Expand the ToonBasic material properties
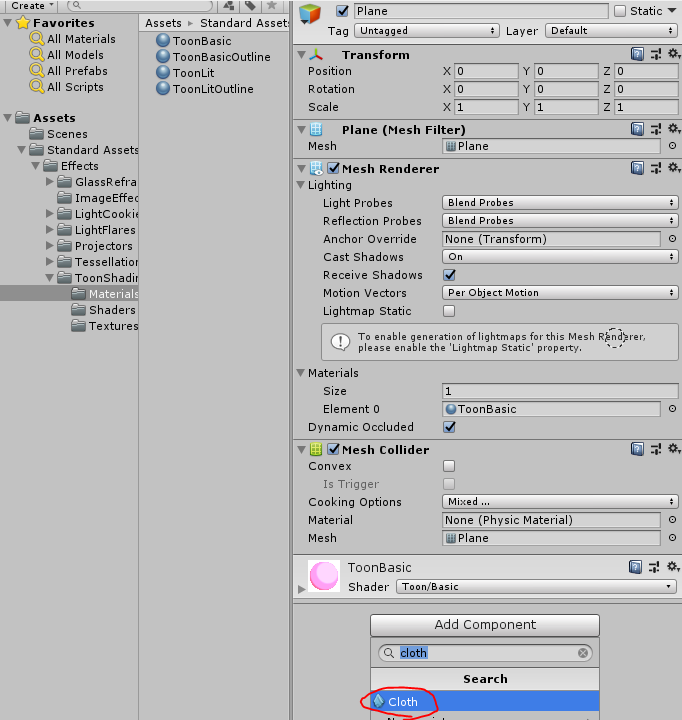 pos(301,588)
